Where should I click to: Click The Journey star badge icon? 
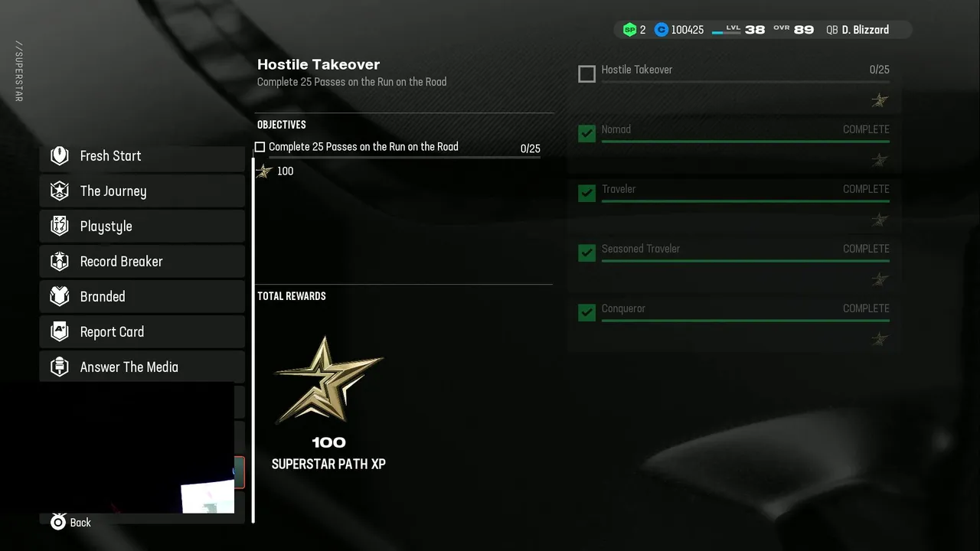[60, 191]
